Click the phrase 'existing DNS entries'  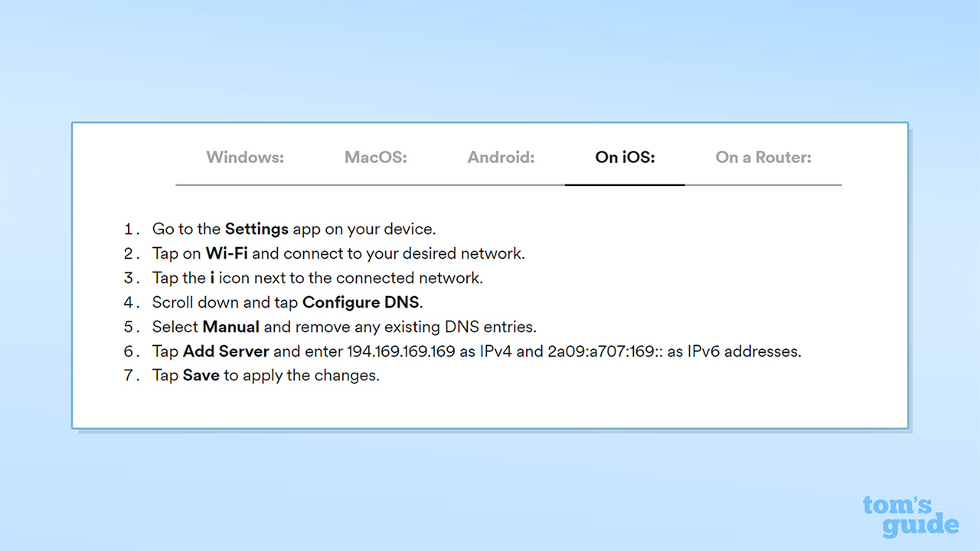pos(472,327)
